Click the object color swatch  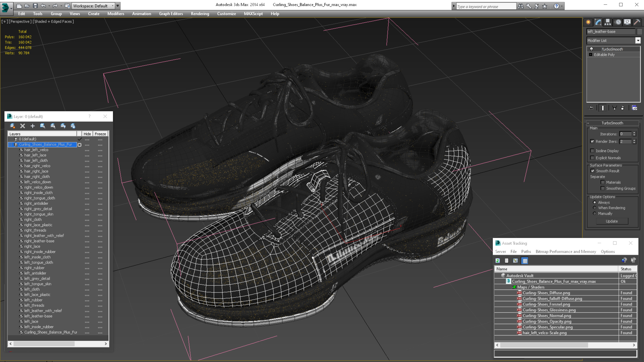640,32
